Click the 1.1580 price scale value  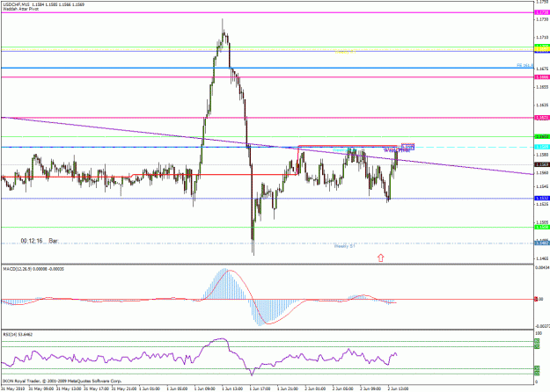542,154
